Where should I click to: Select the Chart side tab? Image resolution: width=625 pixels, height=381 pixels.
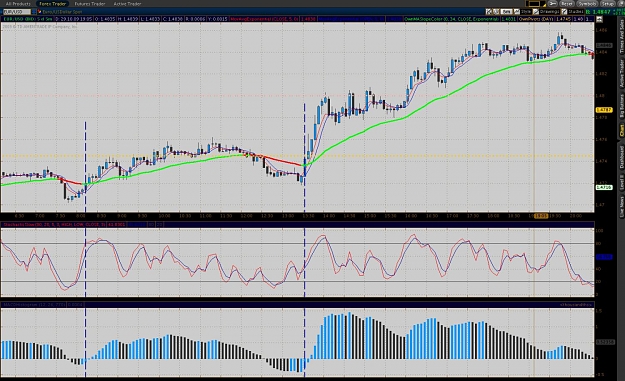(x=621, y=130)
